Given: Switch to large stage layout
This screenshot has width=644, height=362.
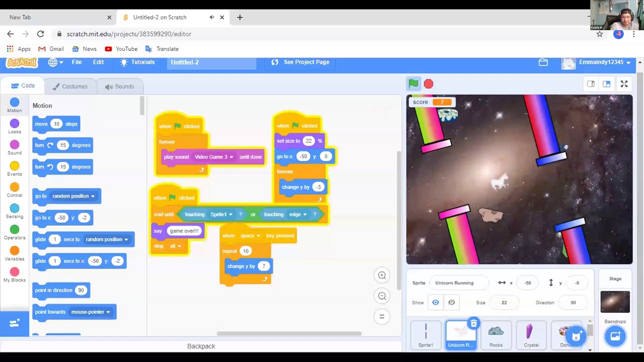Looking at the screenshot, I should (x=606, y=84).
